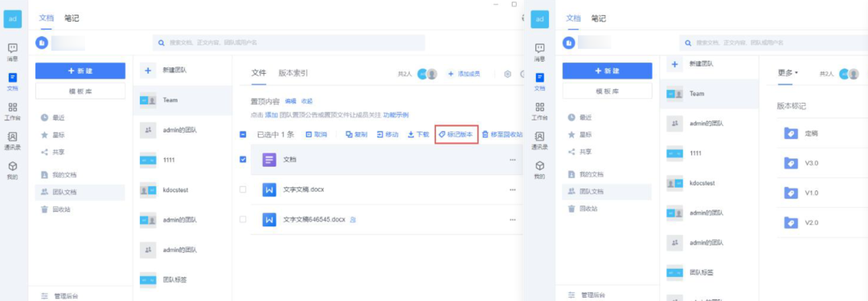Focus the search field in right window

coord(773,43)
